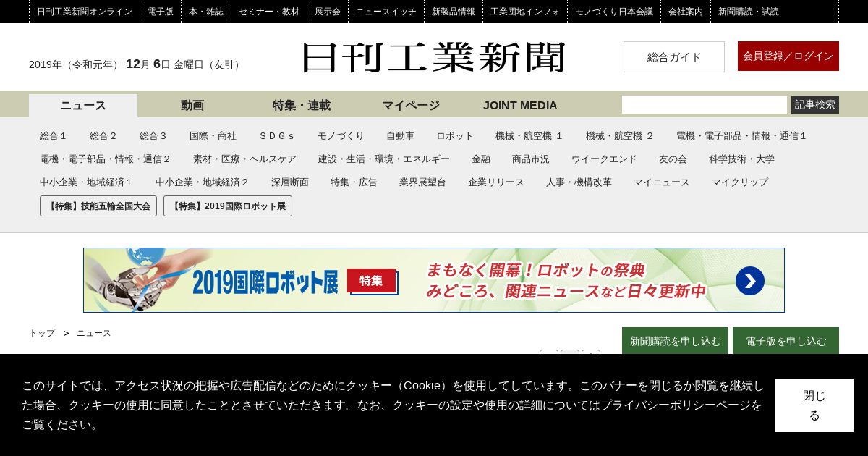Open category 科学技術・大学
The height and width of the screenshot is (456, 868).
(x=741, y=159)
